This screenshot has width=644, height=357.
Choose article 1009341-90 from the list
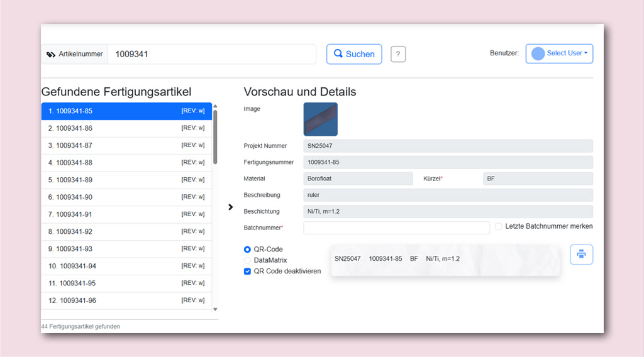(126, 197)
